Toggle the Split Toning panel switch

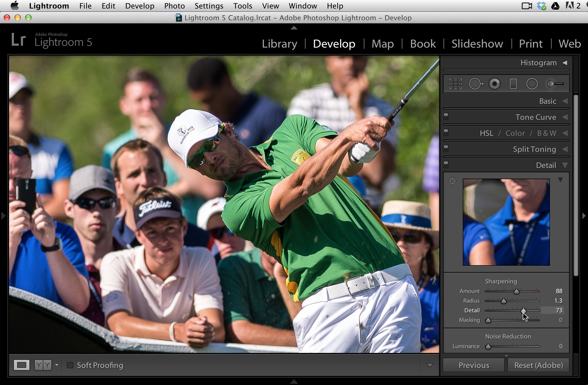(x=446, y=149)
